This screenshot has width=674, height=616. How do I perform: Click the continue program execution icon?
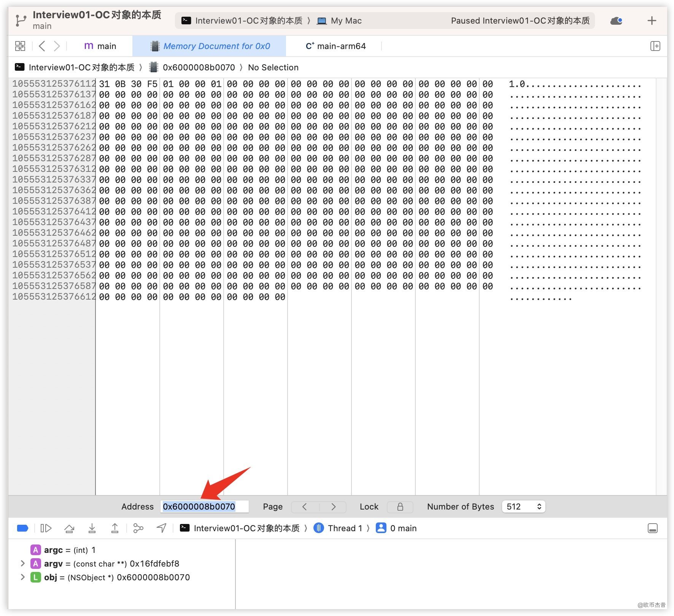pyautogui.click(x=46, y=528)
